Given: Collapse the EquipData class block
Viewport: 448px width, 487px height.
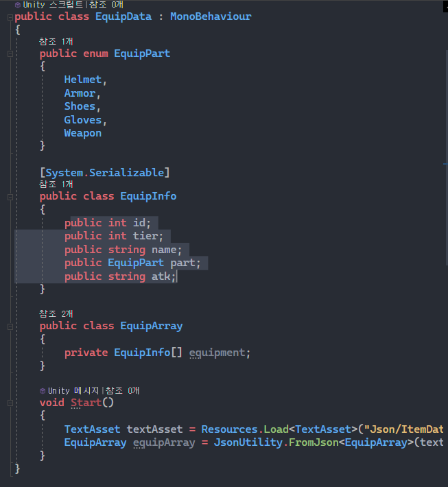Looking at the screenshot, I should [x=10, y=17].
